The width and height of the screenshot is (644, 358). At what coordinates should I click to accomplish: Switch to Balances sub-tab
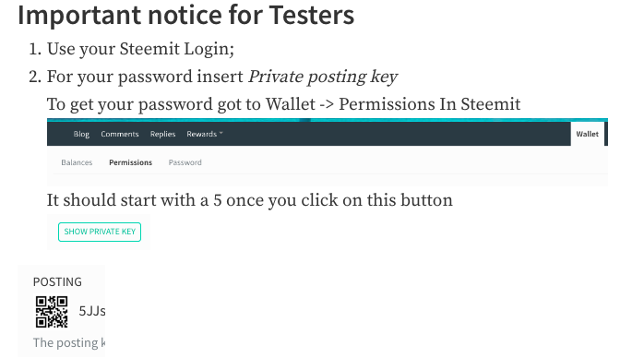point(77,162)
